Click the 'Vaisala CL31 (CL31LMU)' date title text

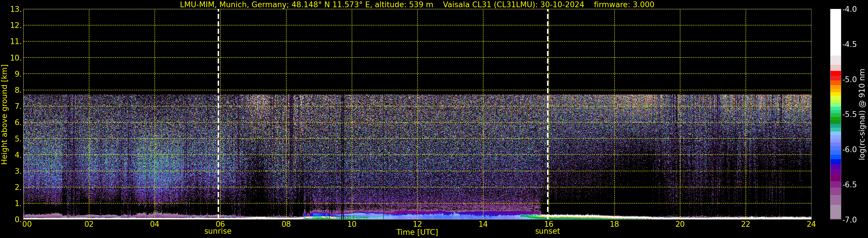513,5
